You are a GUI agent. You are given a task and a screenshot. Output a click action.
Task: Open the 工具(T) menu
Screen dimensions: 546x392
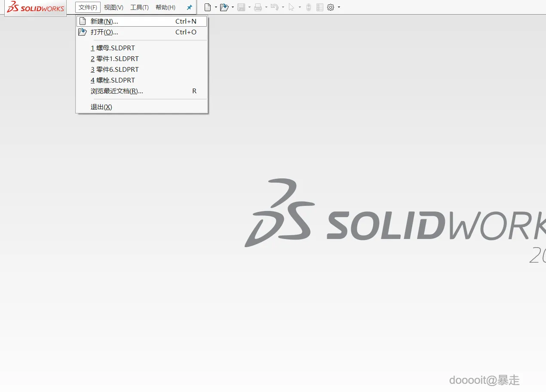click(x=139, y=7)
